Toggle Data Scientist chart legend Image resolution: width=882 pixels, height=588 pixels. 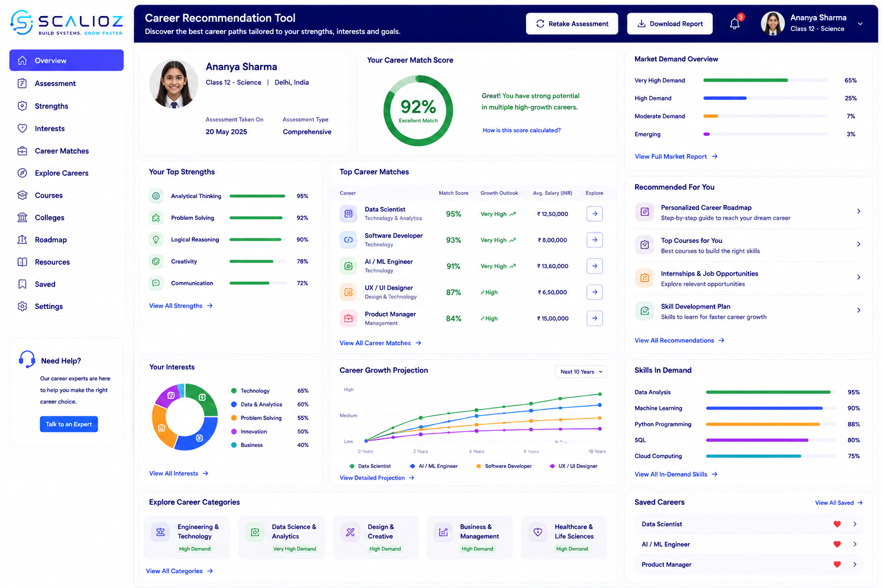click(x=370, y=466)
